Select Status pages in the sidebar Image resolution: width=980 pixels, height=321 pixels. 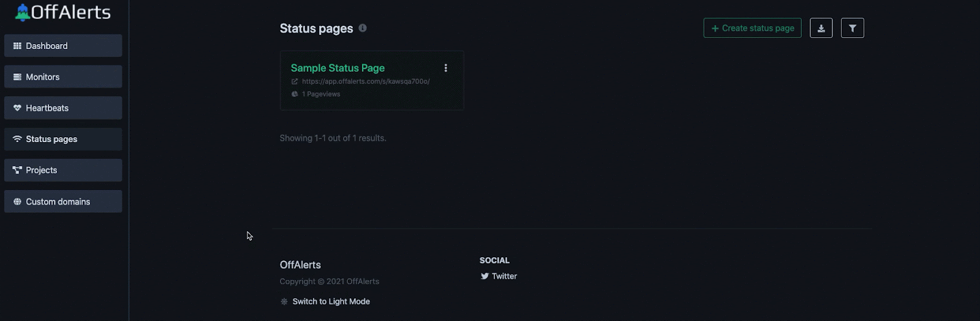[x=63, y=139]
